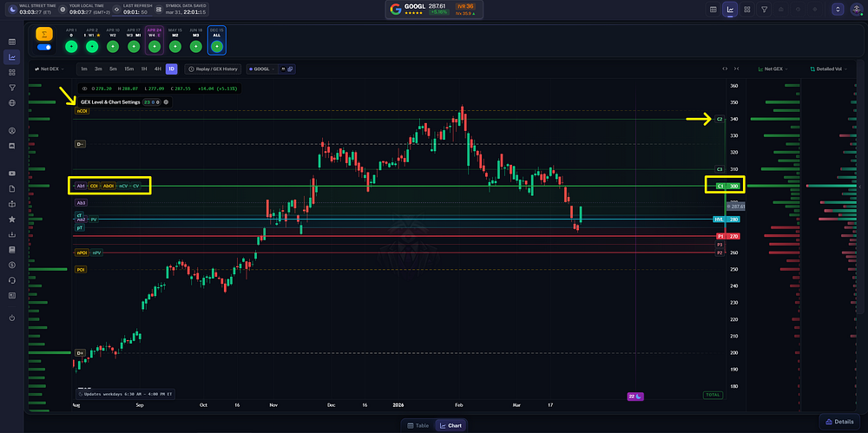Toggle the APR 10 W2 expiry circle
This screenshot has width=868, height=433.
pyautogui.click(x=112, y=47)
